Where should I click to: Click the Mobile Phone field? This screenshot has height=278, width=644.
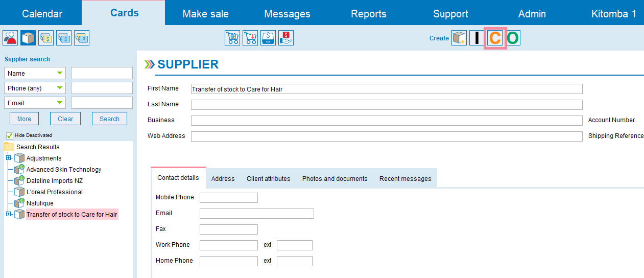(229, 198)
